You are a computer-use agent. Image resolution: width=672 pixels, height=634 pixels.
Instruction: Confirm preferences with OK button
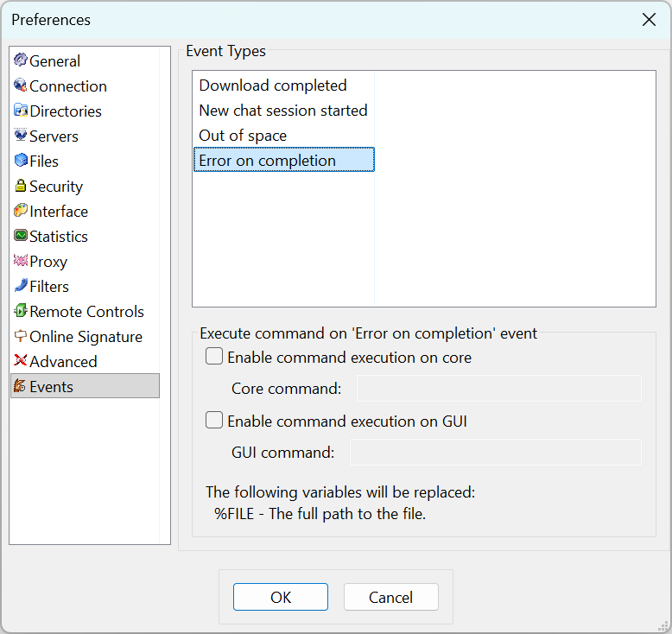click(x=281, y=597)
